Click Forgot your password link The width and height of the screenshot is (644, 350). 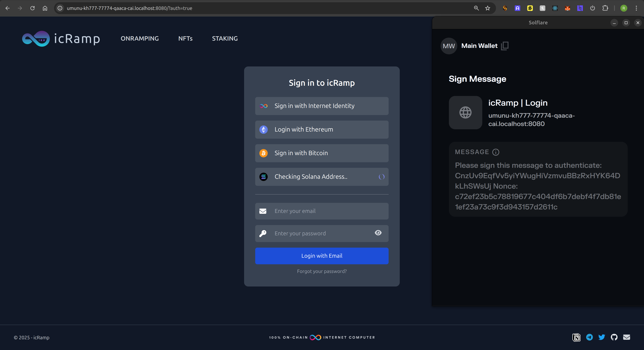322,271
